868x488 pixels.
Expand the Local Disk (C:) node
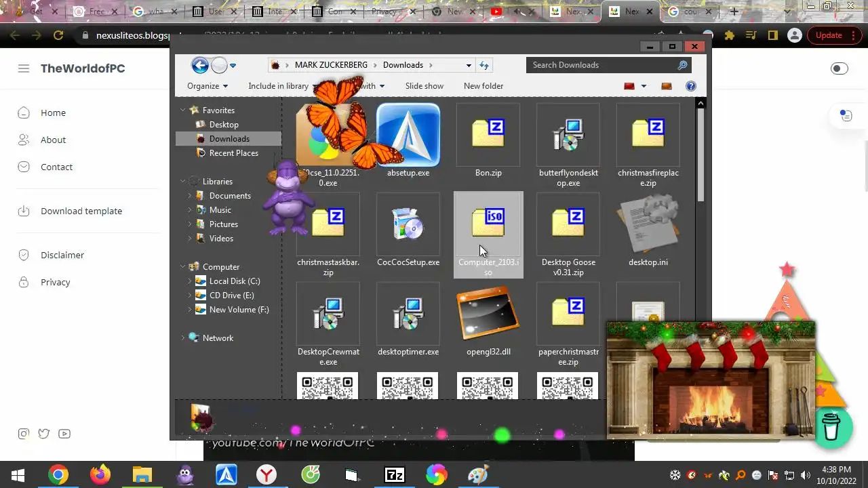(190, 281)
